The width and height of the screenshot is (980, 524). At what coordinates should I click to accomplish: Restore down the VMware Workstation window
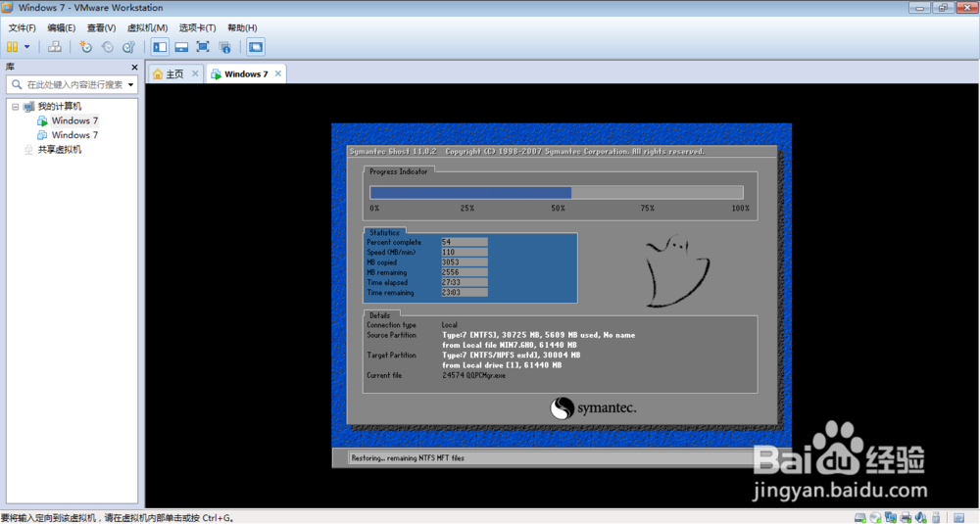[943, 8]
